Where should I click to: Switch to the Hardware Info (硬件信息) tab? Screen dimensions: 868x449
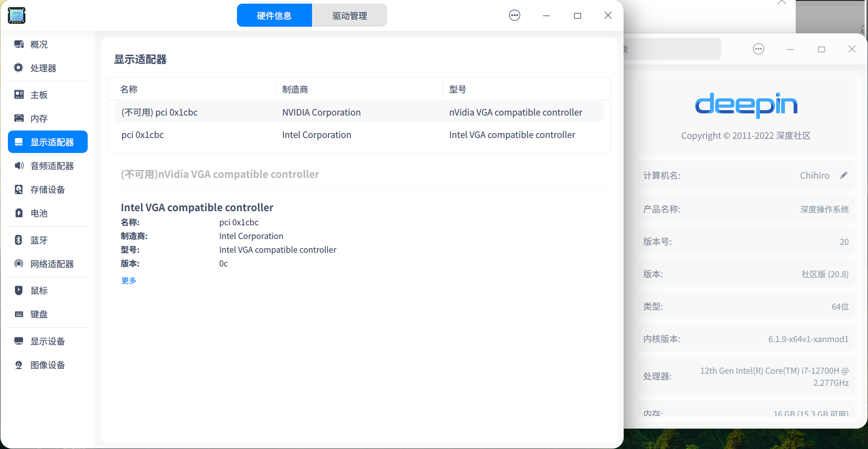(x=274, y=16)
